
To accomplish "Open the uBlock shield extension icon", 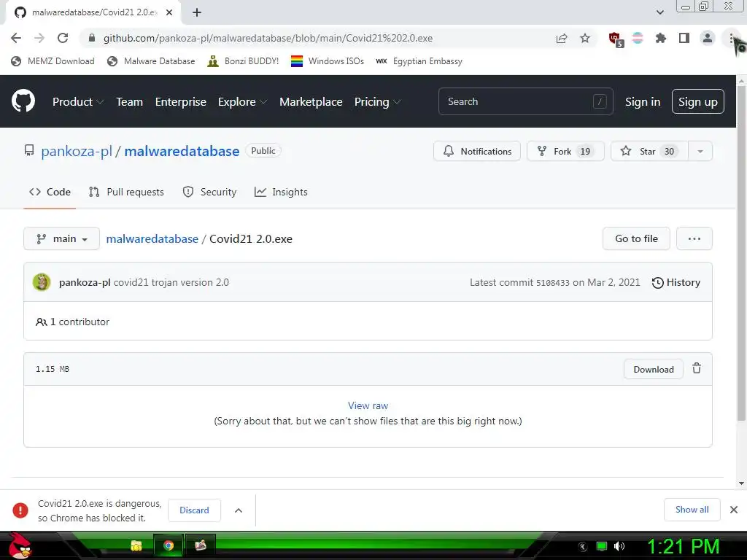I will coord(616,39).
